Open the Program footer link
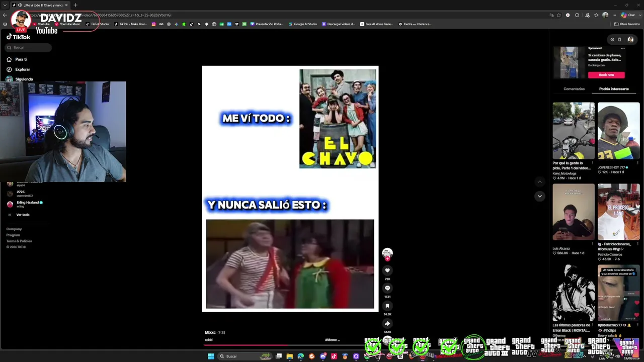 13,235
